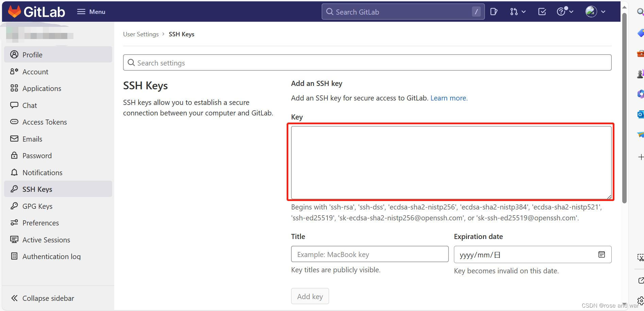Click the token icon beside Access Tokens
This screenshot has height=311, width=644.
tap(14, 122)
